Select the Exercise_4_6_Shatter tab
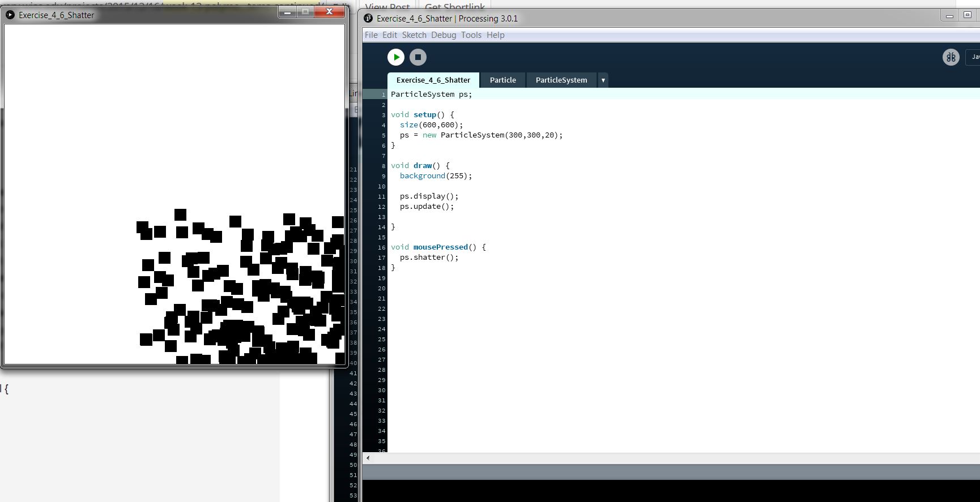 pos(433,80)
